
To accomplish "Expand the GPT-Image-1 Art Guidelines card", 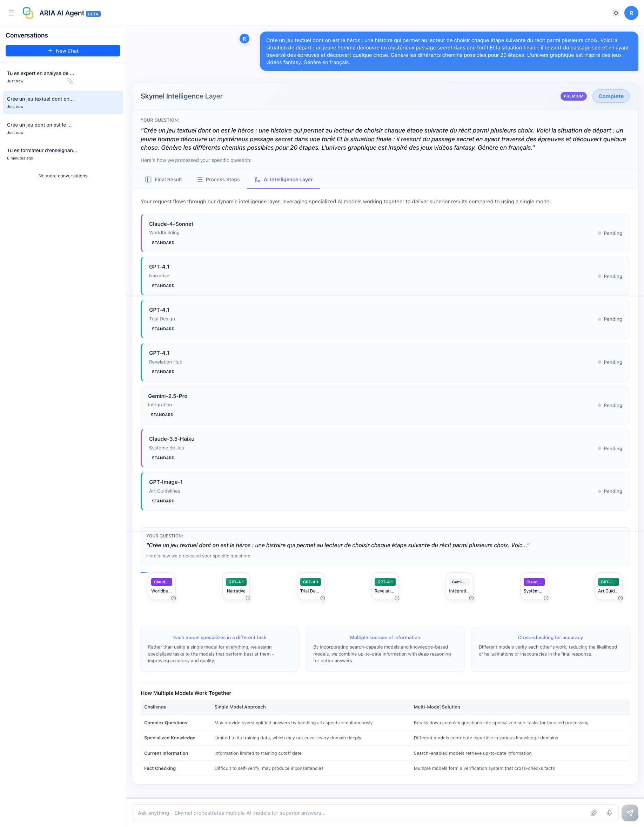I will [384, 491].
